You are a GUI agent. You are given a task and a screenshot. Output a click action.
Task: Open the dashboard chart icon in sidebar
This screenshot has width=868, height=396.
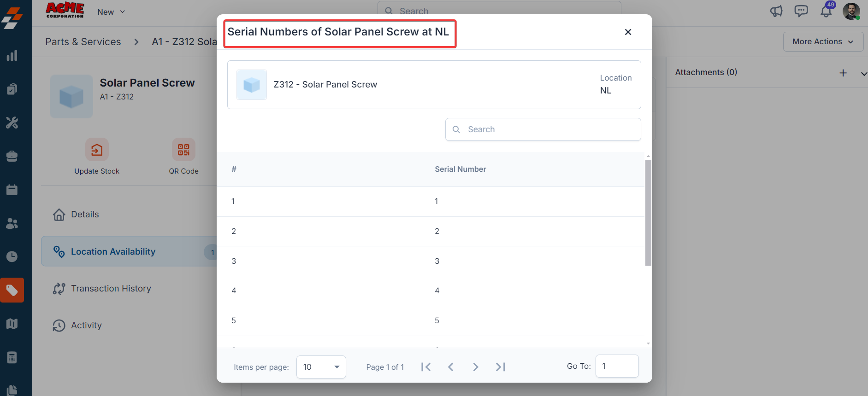[x=12, y=56]
